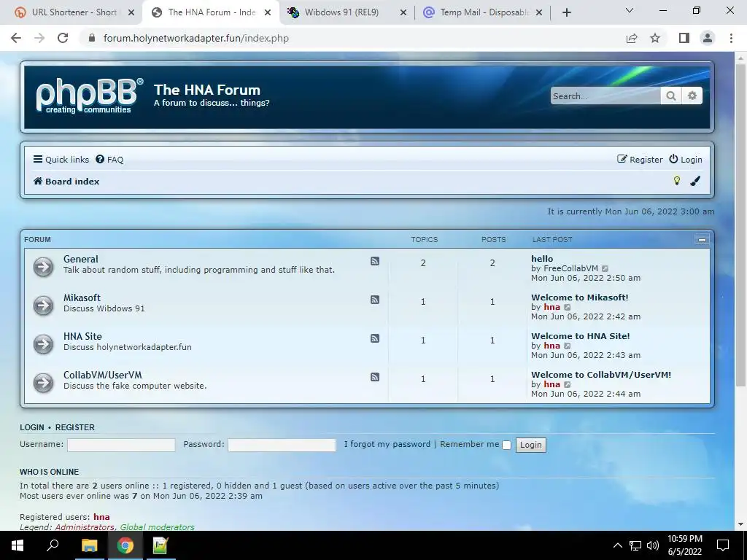
Task: Click the CollabVM/UserVM forum arrow icon
Action: point(43,382)
